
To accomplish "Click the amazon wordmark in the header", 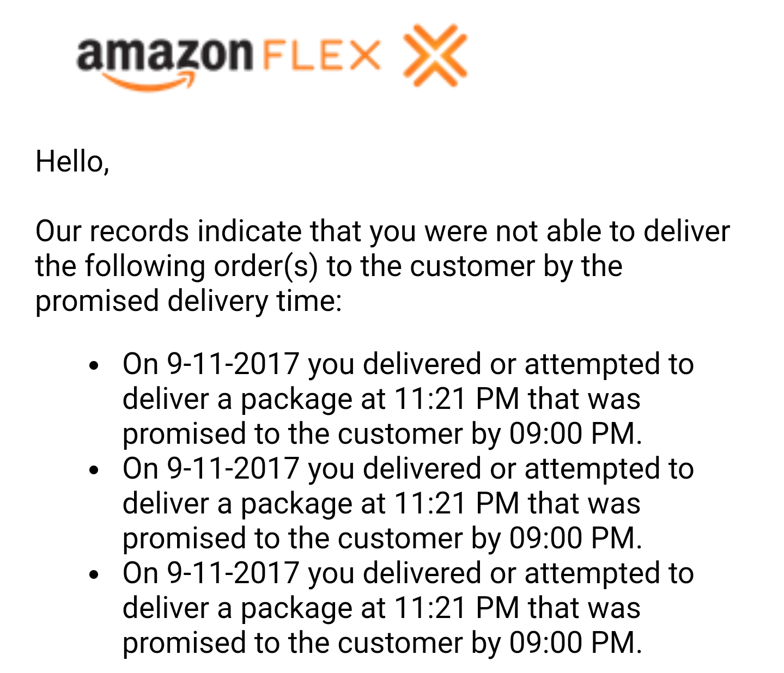I will (x=165, y=55).
